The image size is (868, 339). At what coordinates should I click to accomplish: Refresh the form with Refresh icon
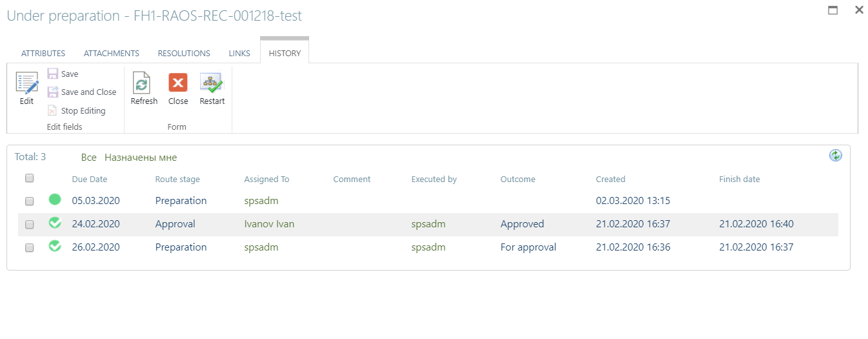coord(142,83)
